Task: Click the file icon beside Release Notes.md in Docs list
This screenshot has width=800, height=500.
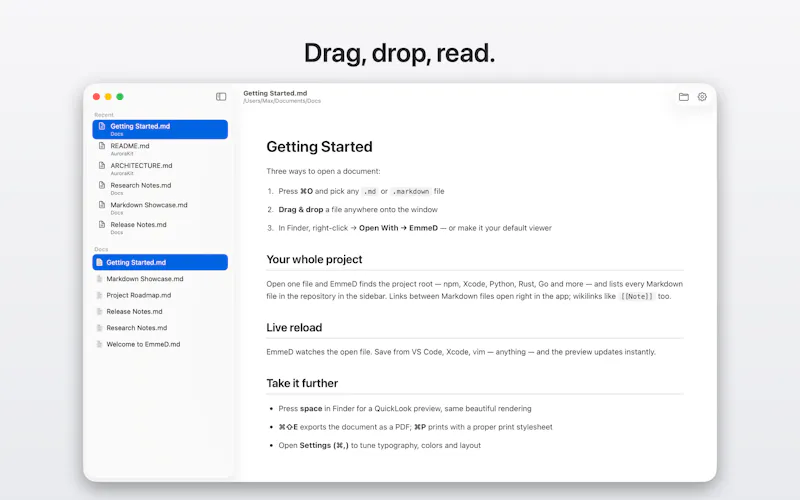Action: (x=99, y=312)
